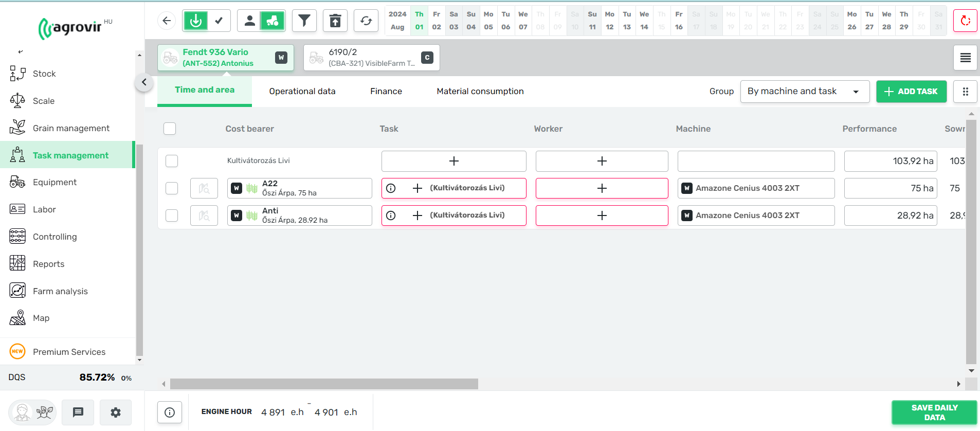This screenshot has height=431, width=980.
Task: Open Equipment in the sidebar
Action: [55, 182]
